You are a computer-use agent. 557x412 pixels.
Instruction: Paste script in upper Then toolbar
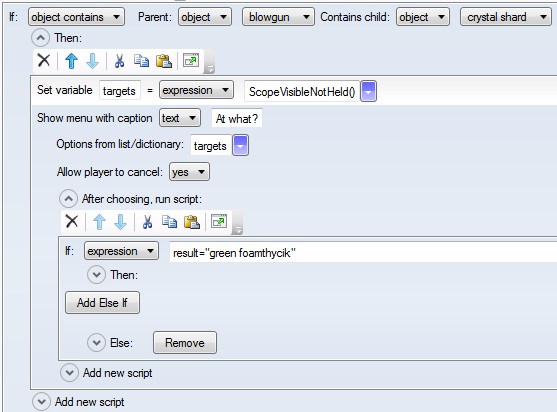coord(164,61)
